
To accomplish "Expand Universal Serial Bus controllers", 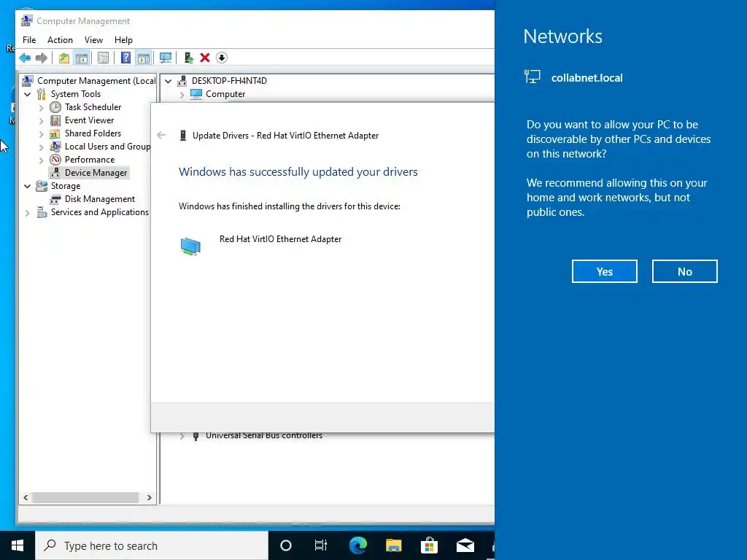I will 182,436.
